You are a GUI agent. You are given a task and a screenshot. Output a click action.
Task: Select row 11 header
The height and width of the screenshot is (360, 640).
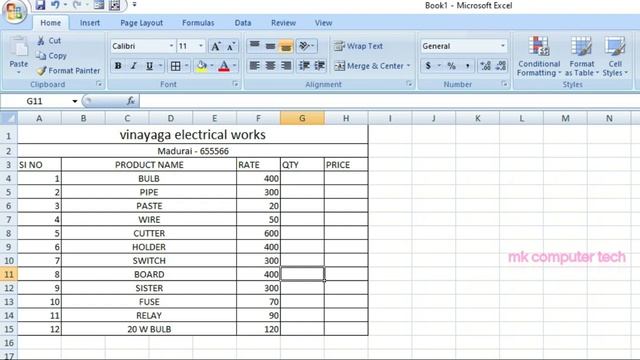(x=9, y=274)
